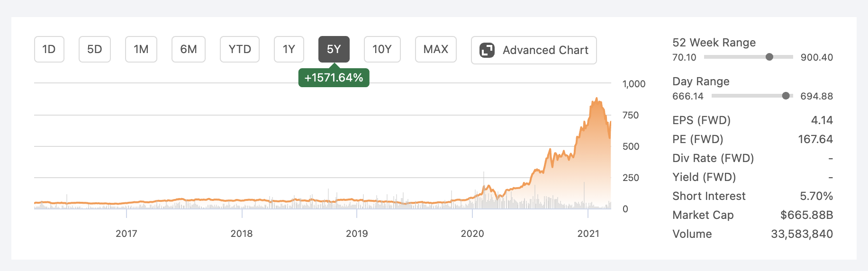Show the 1Y price chart

[x=289, y=49]
